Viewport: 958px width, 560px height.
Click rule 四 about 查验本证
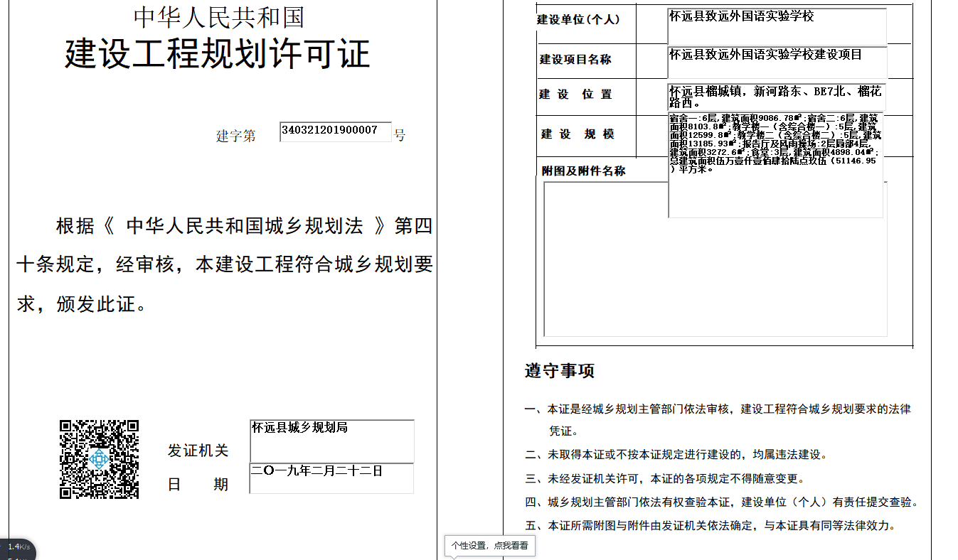[x=722, y=502]
